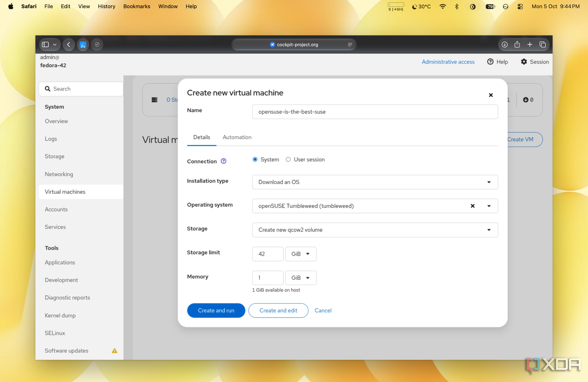The image size is (588, 382).
Task: Go back with Safari's back arrow
Action: click(69, 44)
